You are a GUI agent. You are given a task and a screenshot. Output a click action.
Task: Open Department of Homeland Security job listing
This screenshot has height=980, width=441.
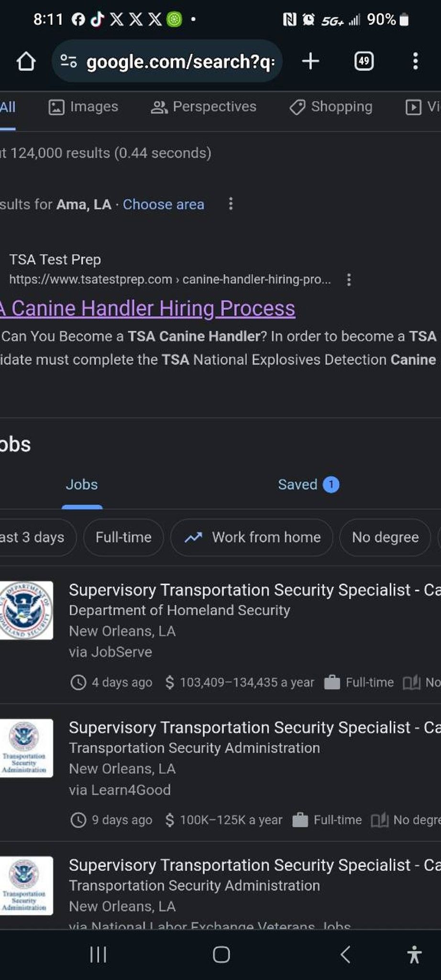tap(220, 635)
